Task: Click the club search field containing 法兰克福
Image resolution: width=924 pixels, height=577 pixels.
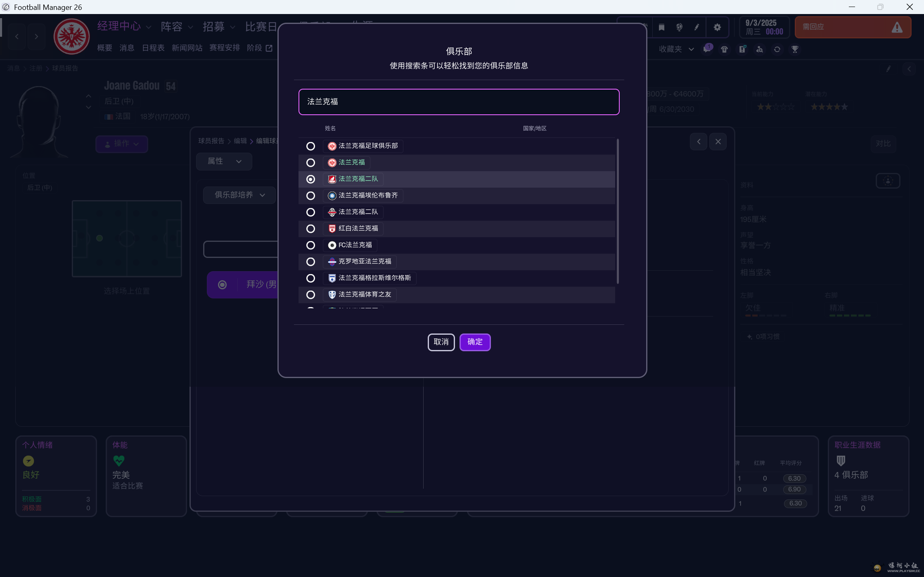Action: tap(459, 102)
